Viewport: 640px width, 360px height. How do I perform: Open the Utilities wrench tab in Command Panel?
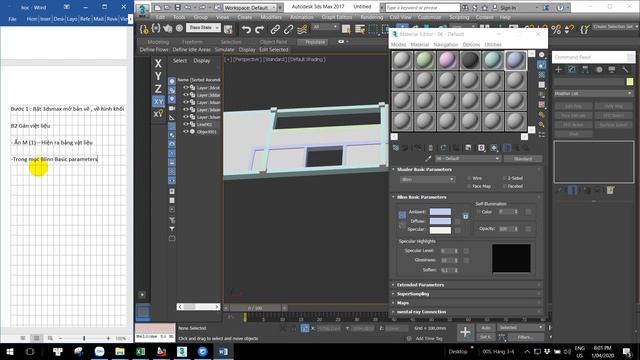tap(625, 70)
